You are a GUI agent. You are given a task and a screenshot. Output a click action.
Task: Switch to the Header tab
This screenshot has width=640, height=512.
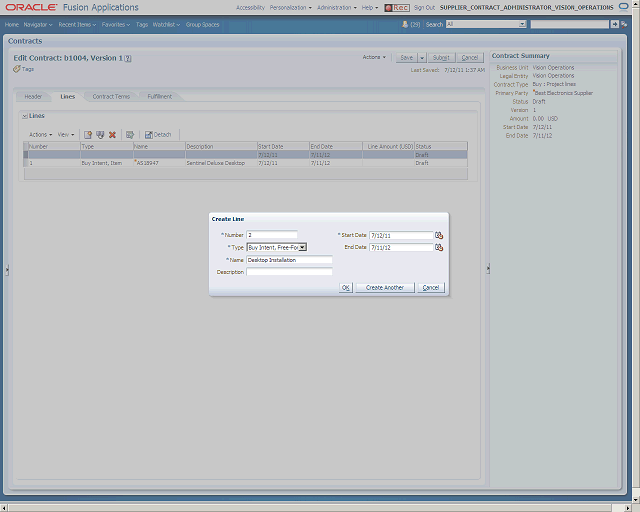click(33, 97)
